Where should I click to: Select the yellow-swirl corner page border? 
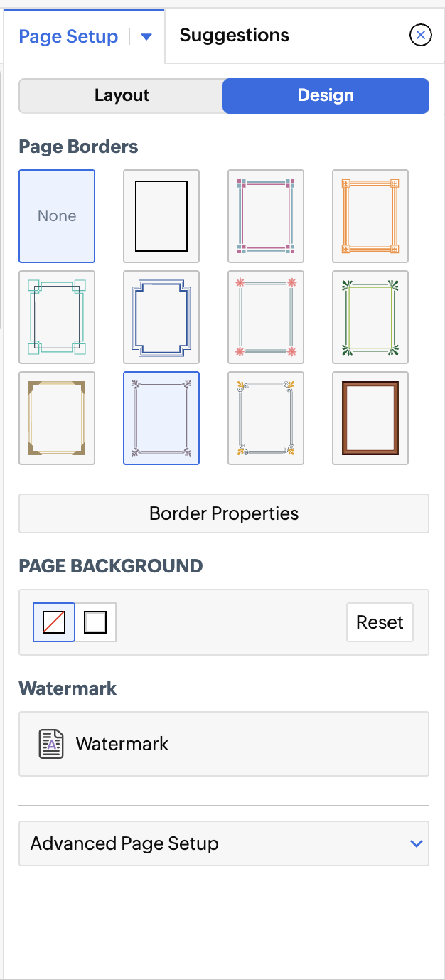point(266,418)
